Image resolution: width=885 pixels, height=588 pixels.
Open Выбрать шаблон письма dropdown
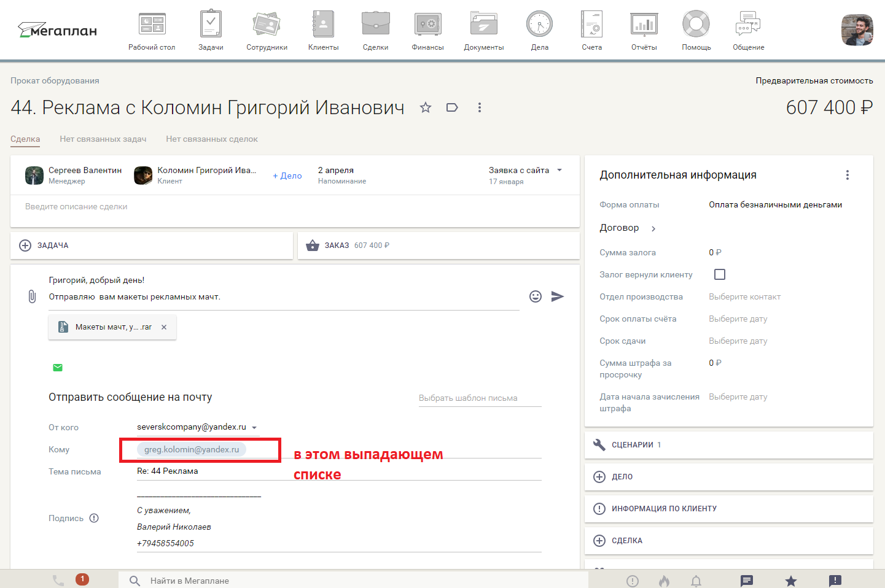(480, 398)
